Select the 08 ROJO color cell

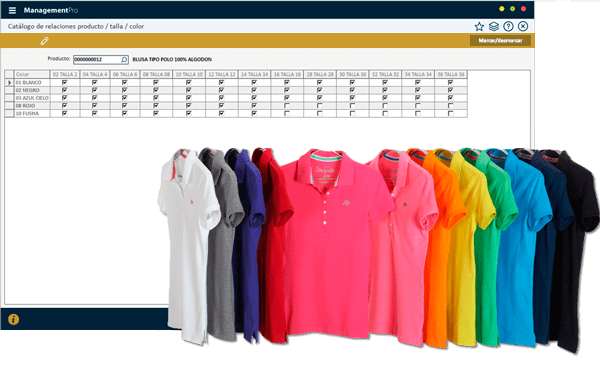point(32,105)
